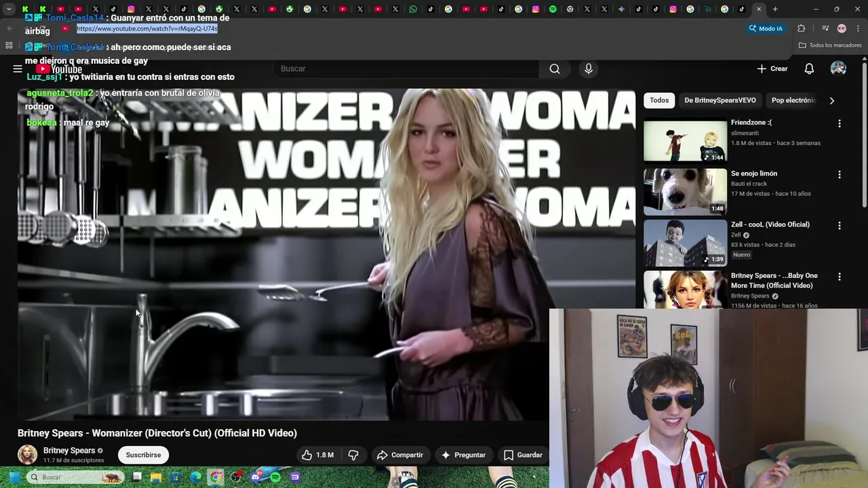The height and width of the screenshot is (488, 868).
Task: Launch Microsoft Edge from the taskbar
Action: (x=196, y=477)
